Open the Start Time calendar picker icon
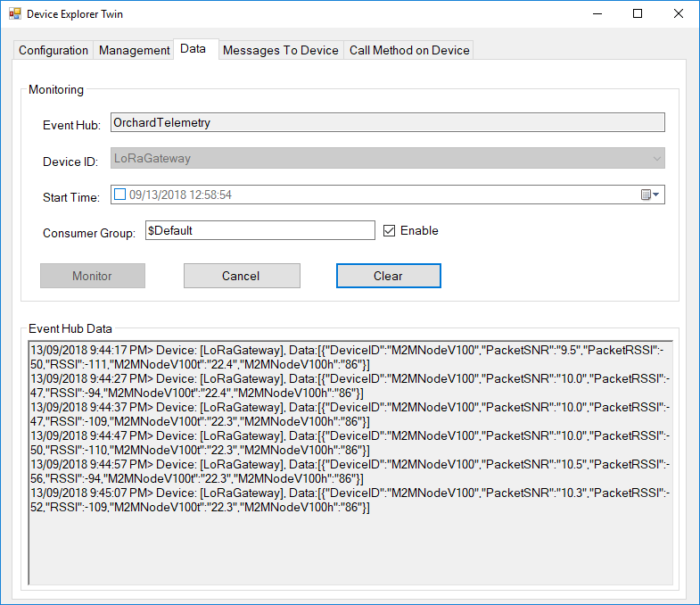700x605 pixels. point(646,195)
